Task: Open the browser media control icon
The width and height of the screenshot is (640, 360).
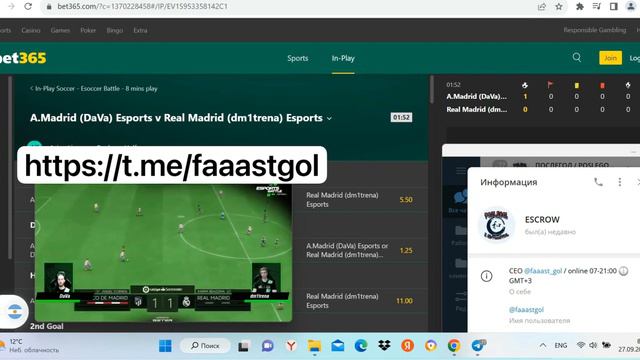Action: click(x=597, y=7)
